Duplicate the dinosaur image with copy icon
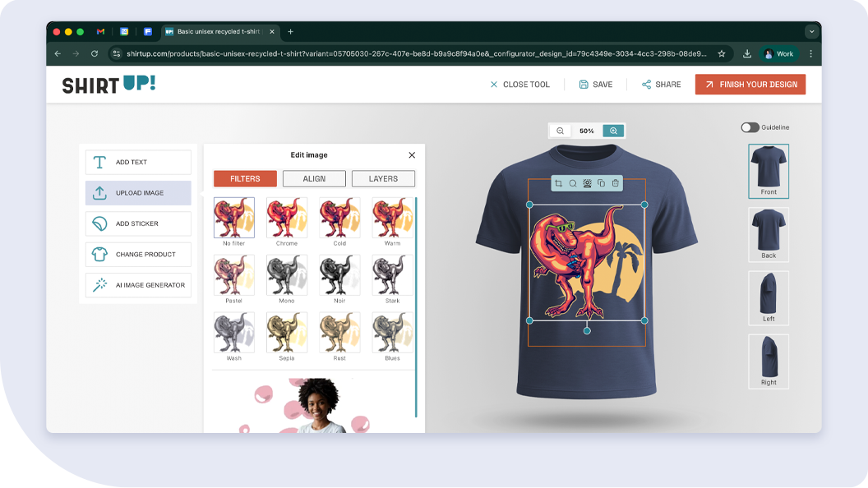Image resolution: width=868 pixels, height=488 pixels. [601, 183]
